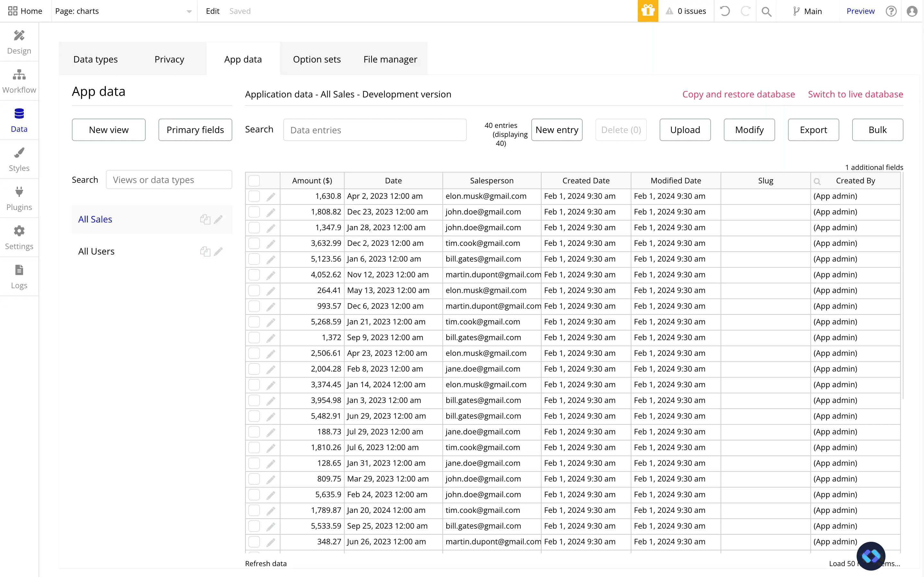The image size is (924, 577).
Task: Check the select-all checkbox in table header
Action: pos(254,180)
